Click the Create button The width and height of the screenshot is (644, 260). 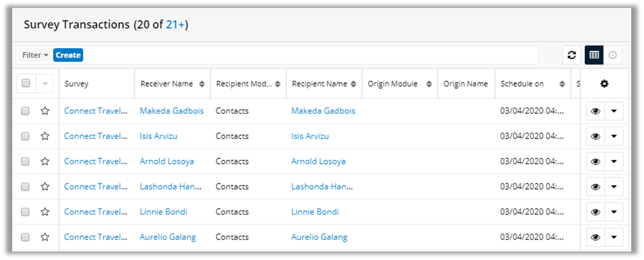[x=68, y=55]
